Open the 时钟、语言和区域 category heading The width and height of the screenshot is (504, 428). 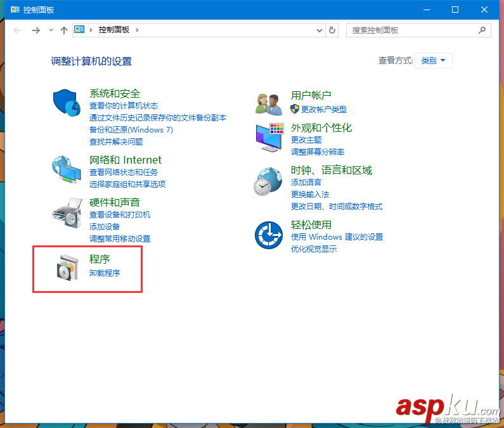(x=332, y=170)
